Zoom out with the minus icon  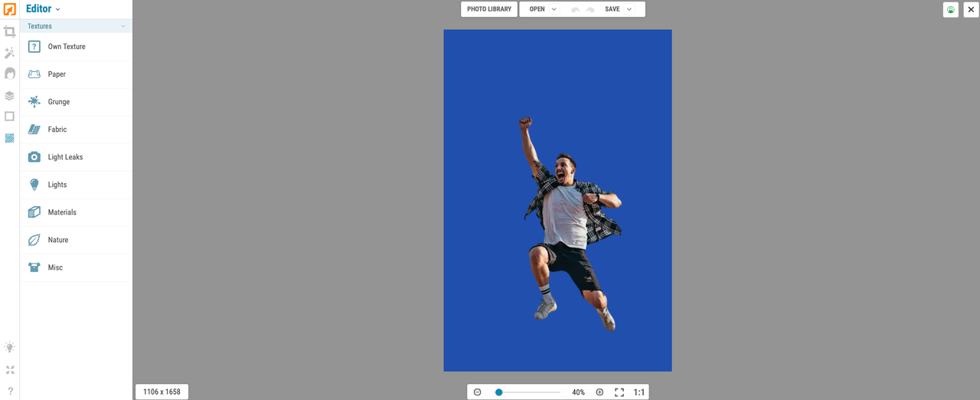point(478,392)
